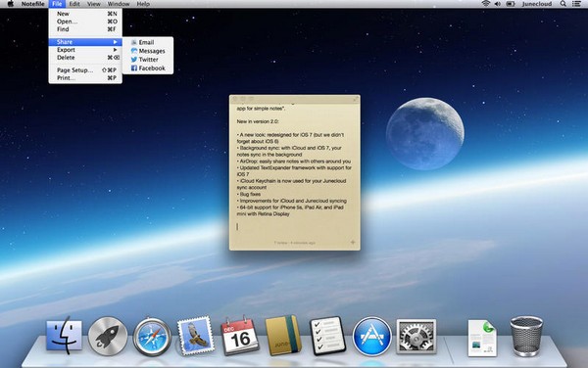Open the App Store from the Dock
The width and height of the screenshot is (588, 368).
point(371,336)
